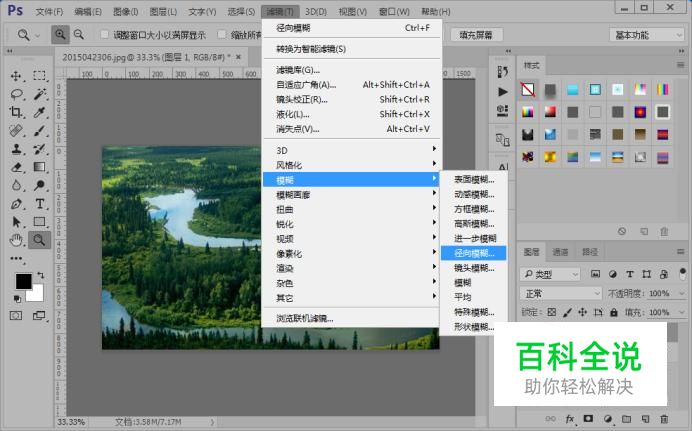Select the Rectangle shape tool
Viewport: 692px width, 431px height.
point(39,221)
